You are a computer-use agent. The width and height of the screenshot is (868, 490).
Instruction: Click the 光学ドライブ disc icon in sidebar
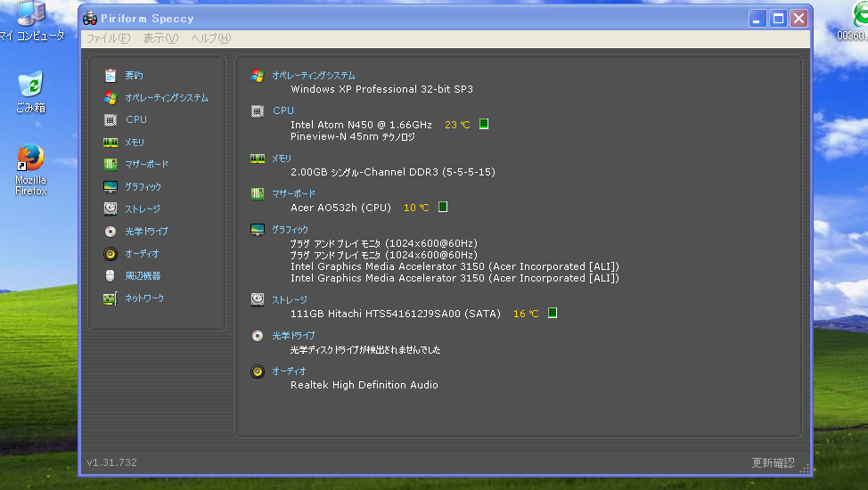111,232
